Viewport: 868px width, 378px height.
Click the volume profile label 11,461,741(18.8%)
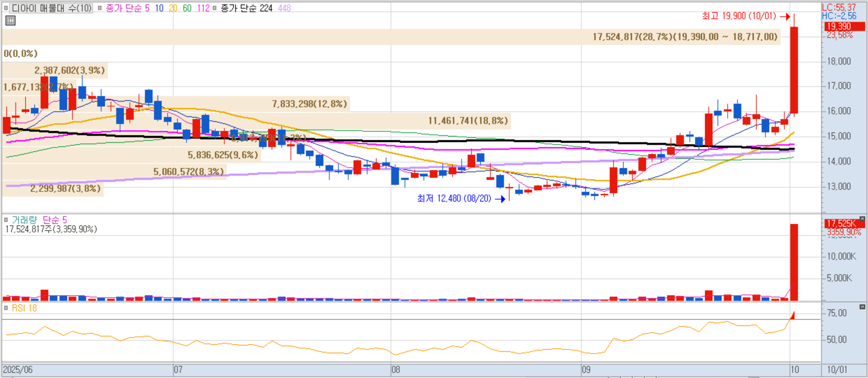coord(468,121)
